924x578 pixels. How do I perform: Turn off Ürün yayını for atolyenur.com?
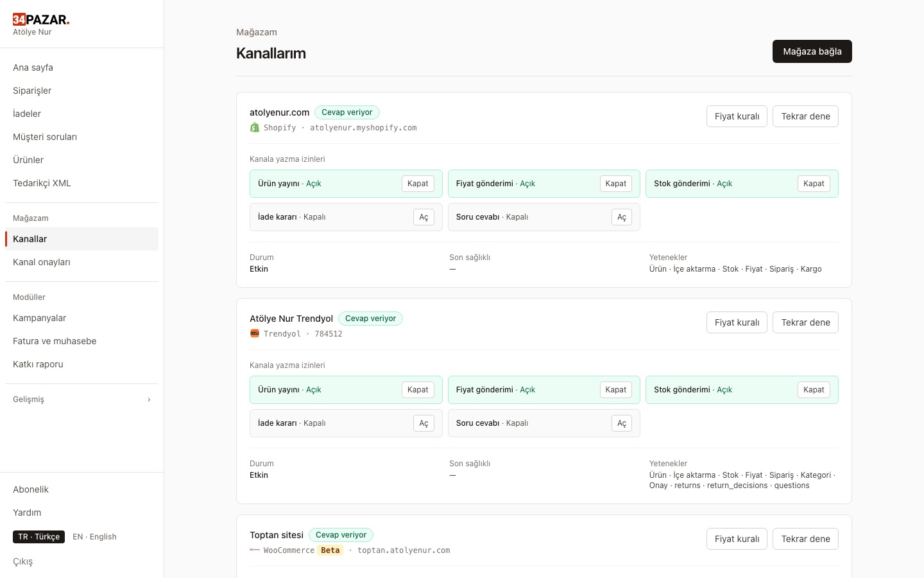point(418,184)
